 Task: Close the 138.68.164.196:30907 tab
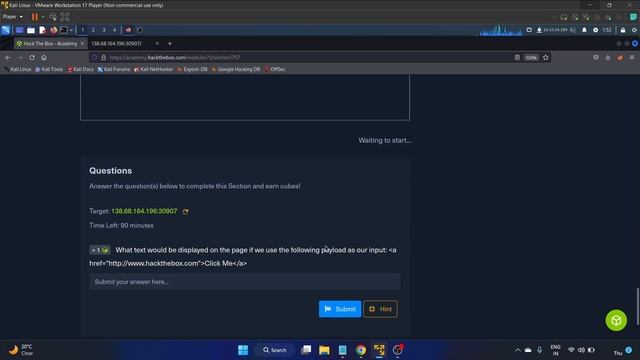[157, 43]
